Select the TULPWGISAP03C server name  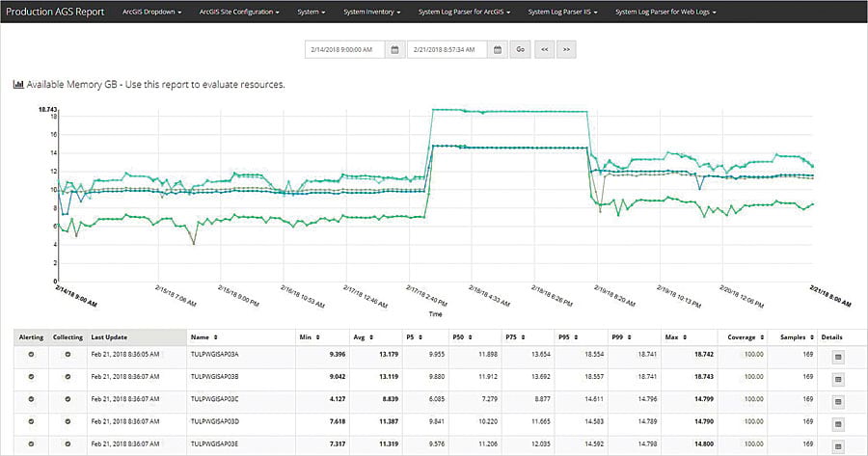pyautogui.click(x=214, y=398)
